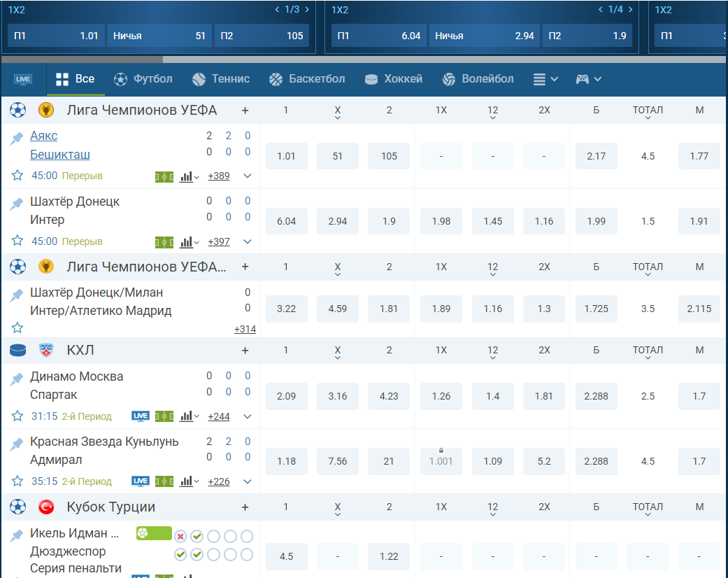Pin the Красная Звезда Куньлунь match
Image resolution: width=728 pixels, height=578 pixels.
click(x=17, y=444)
